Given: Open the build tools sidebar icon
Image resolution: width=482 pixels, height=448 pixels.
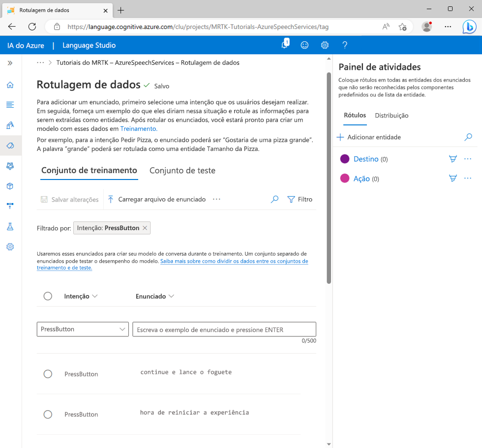Looking at the screenshot, I should pos(10,125).
